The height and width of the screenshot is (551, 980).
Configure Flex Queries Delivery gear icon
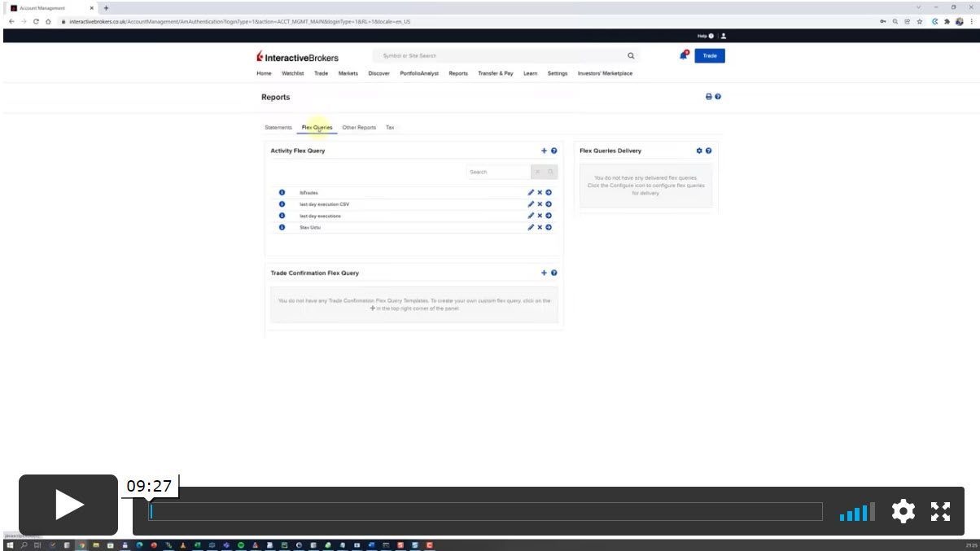point(699,151)
